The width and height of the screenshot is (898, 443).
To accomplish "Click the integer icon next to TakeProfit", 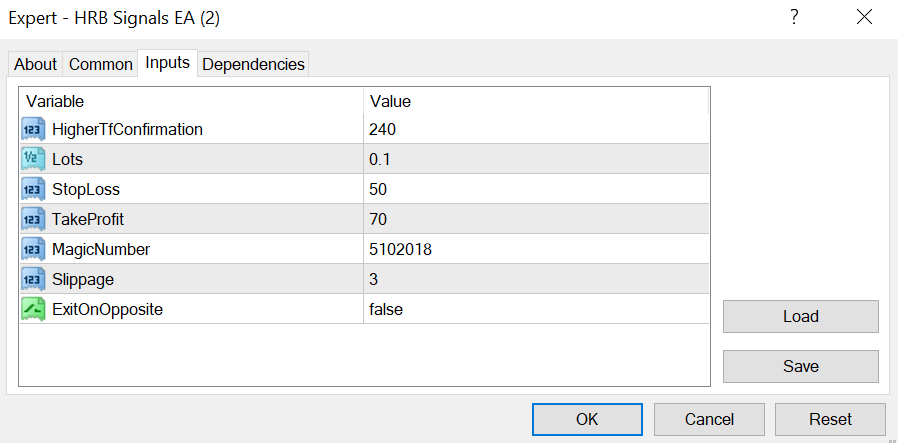I will 33,219.
